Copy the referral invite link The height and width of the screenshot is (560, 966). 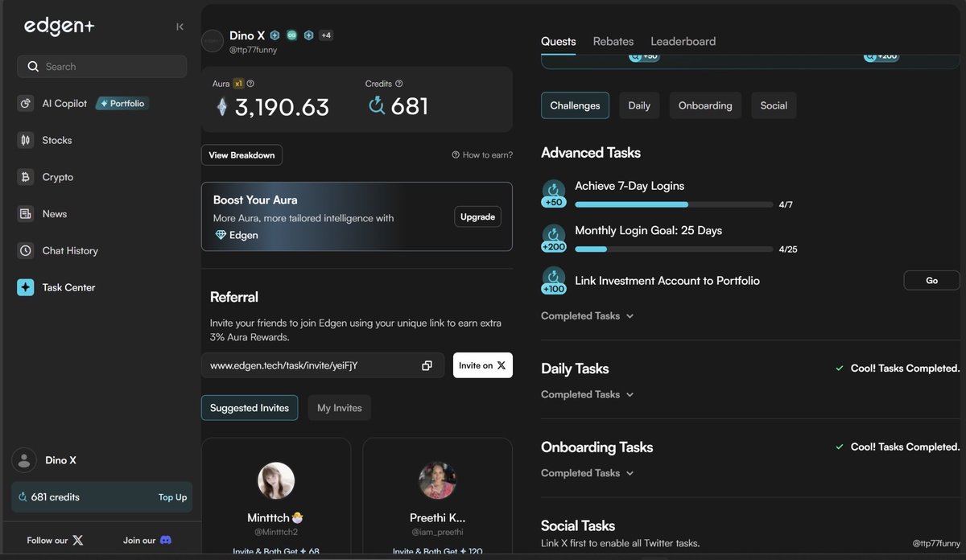coord(427,365)
